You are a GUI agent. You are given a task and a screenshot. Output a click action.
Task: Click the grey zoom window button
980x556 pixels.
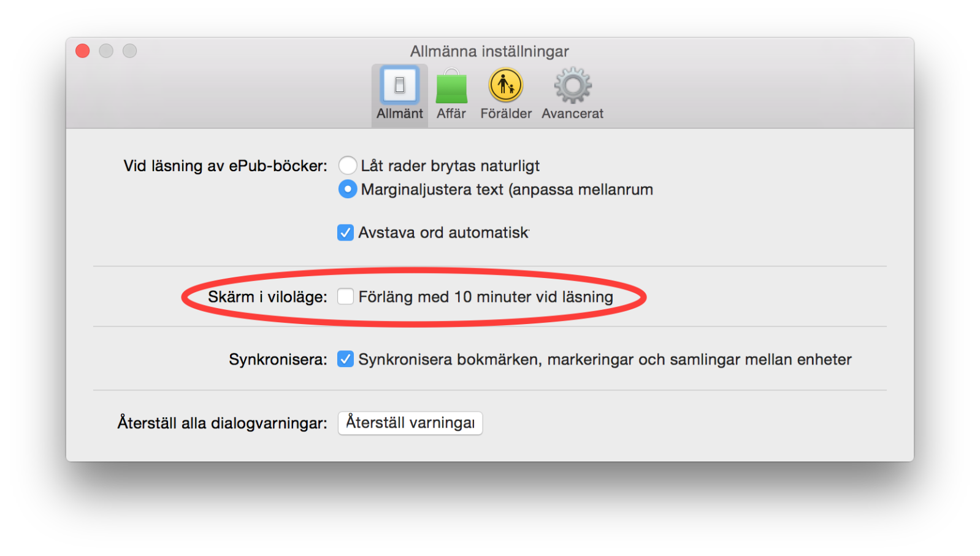click(x=129, y=51)
